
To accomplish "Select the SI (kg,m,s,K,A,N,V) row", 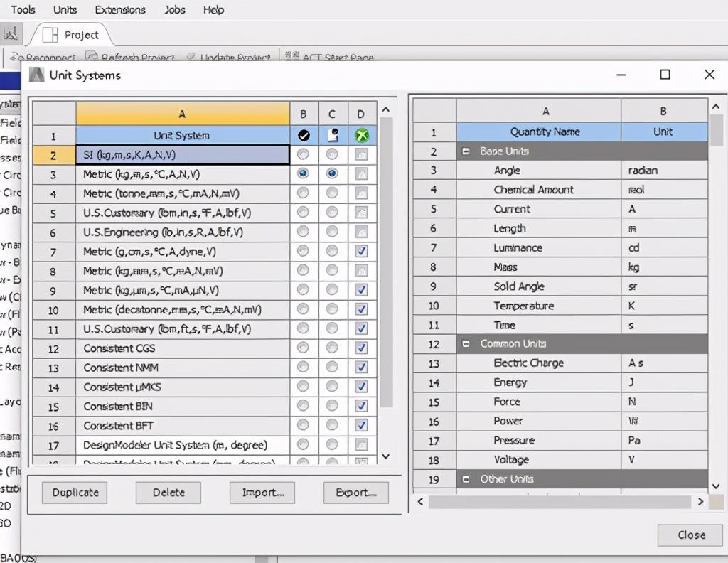I will pos(183,154).
